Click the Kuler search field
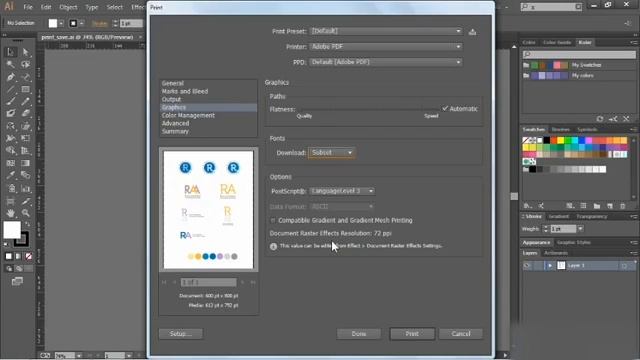Viewport: 640px width, 360px height. pos(579,54)
